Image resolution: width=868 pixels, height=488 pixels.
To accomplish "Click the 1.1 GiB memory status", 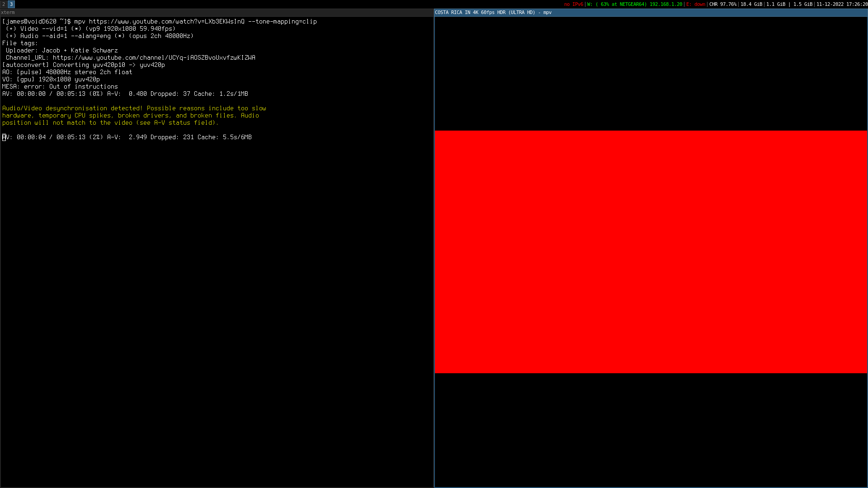I will 776,5.
